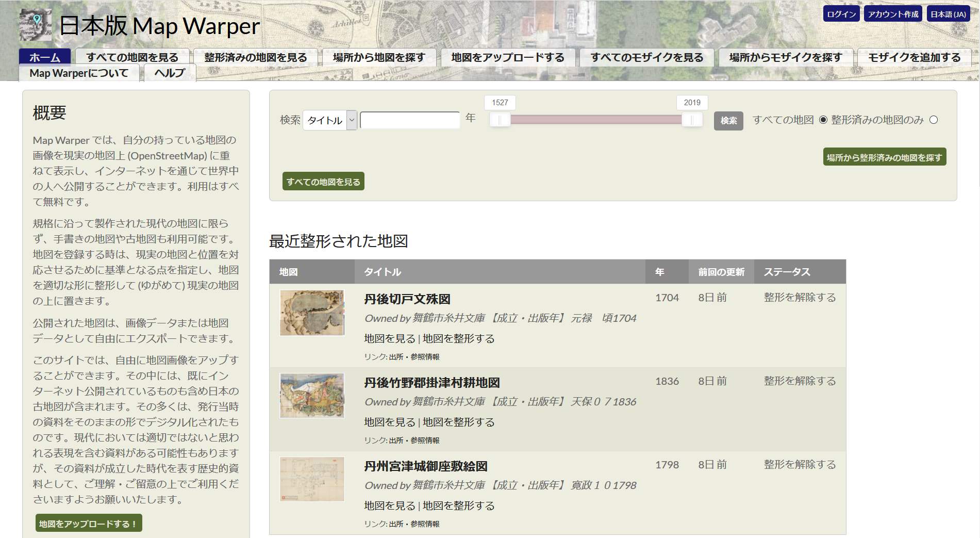This screenshot has width=980, height=538.
Task: Click 整形を解除する in 1836 row
Action: click(800, 381)
